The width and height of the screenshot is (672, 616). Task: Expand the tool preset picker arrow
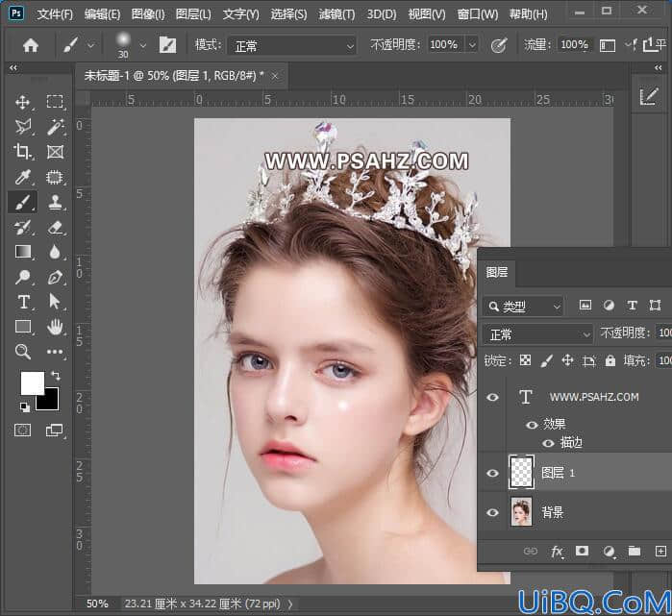(x=90, y=45)
